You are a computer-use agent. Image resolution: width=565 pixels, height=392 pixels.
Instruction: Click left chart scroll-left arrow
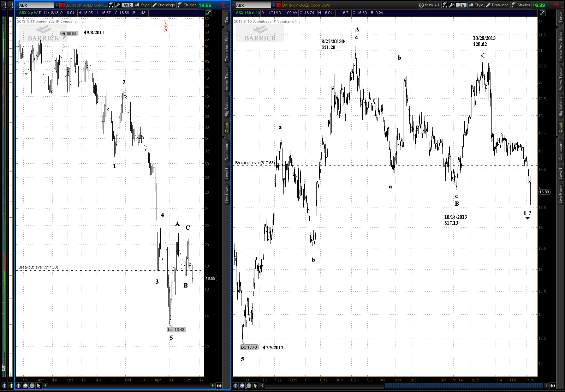click(45, 386)
